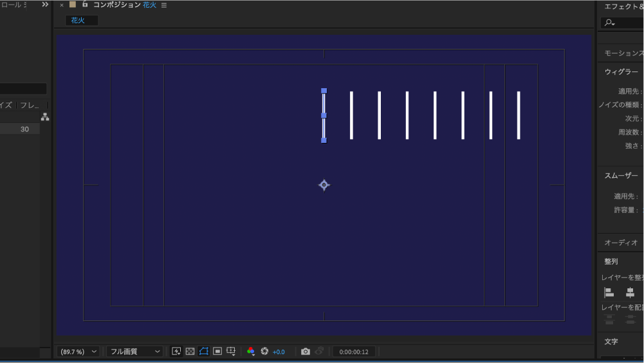Toggle transparency grid checkerboard icon
The image size is (644, 363).
click(190, 351)
